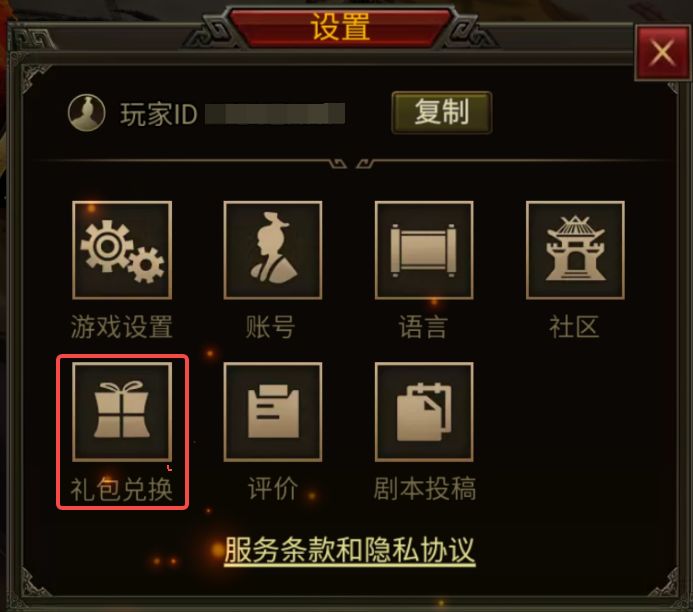Click the 设置 title banner
Image resolution: width=693 pixels, height=612 pixels.
tap(340, 26)
